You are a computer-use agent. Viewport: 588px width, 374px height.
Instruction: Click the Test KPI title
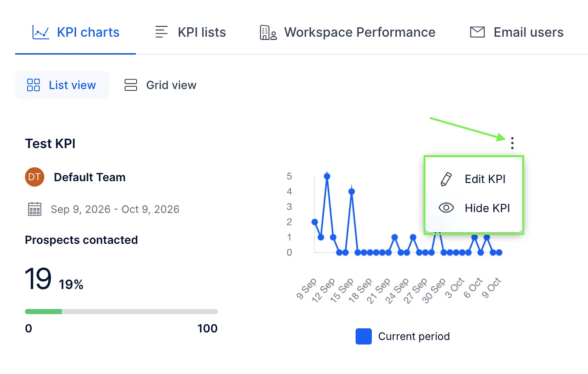50,144
